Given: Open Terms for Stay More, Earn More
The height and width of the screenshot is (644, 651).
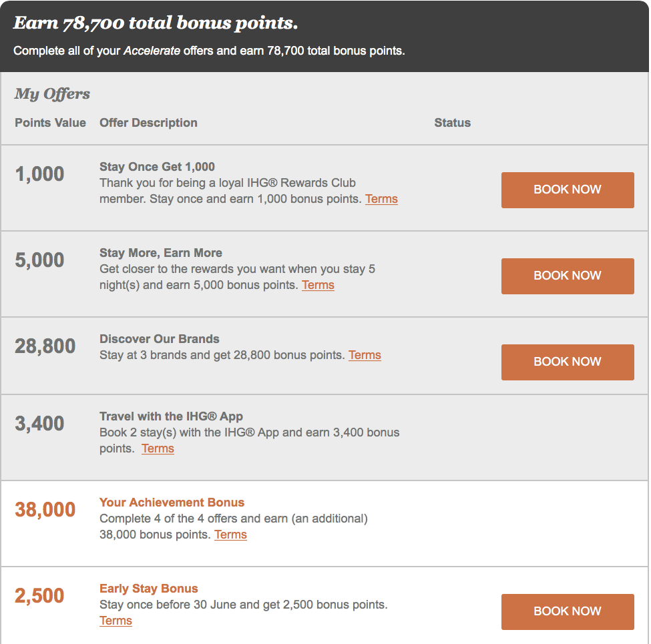Looking at the screenshot, I should (318, 285).
